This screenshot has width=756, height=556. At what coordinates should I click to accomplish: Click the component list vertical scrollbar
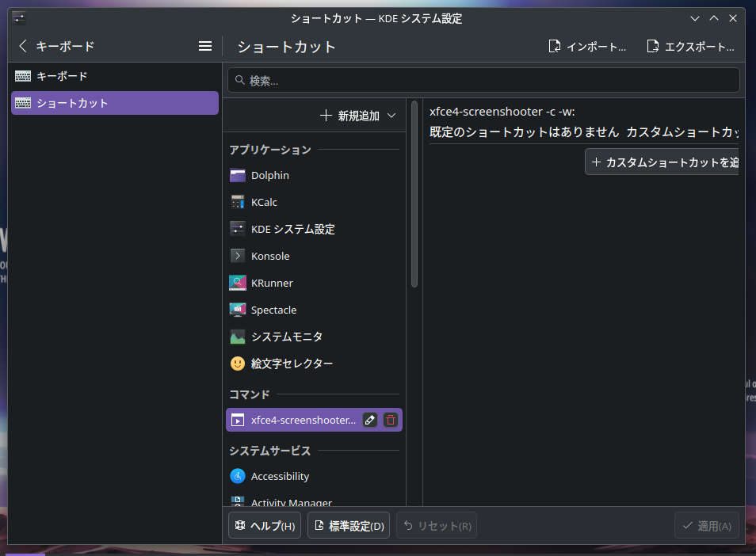[414, 194]
